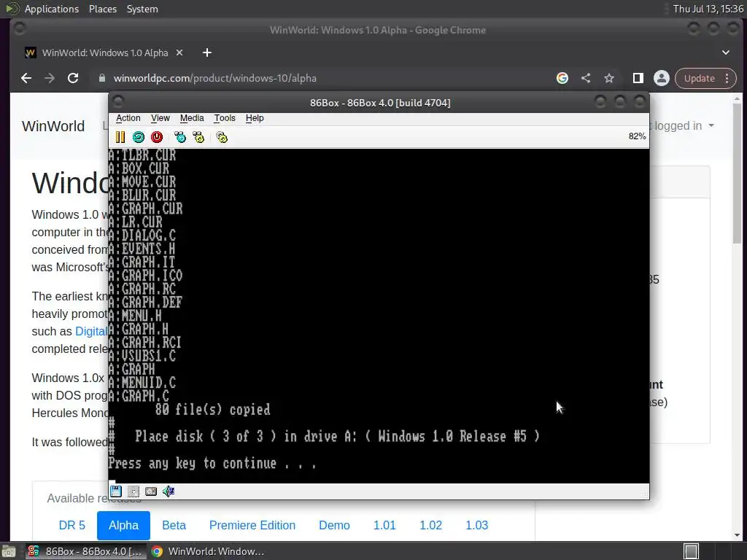
Task: Pause the 86Box emulation
Action: click(120, 137)
